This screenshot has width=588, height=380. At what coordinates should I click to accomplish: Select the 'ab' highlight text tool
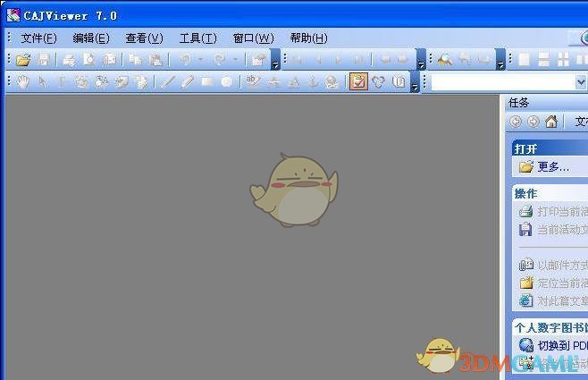pos(252,81)
